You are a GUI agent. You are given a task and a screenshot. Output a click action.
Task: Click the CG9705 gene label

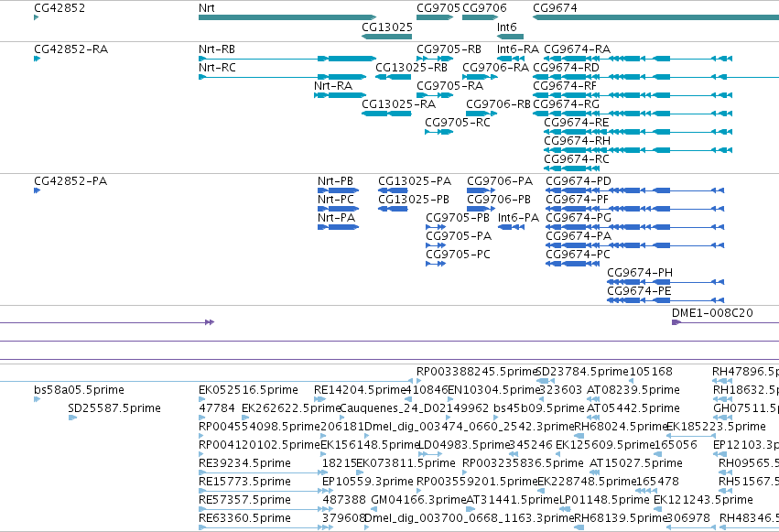(438, 8)
